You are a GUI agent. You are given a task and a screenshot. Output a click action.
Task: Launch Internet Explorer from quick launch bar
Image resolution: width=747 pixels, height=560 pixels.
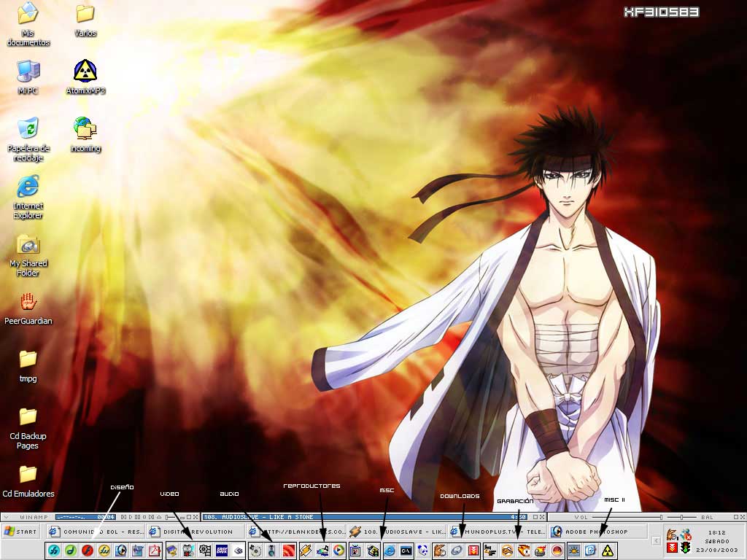[x=390, y=551]
